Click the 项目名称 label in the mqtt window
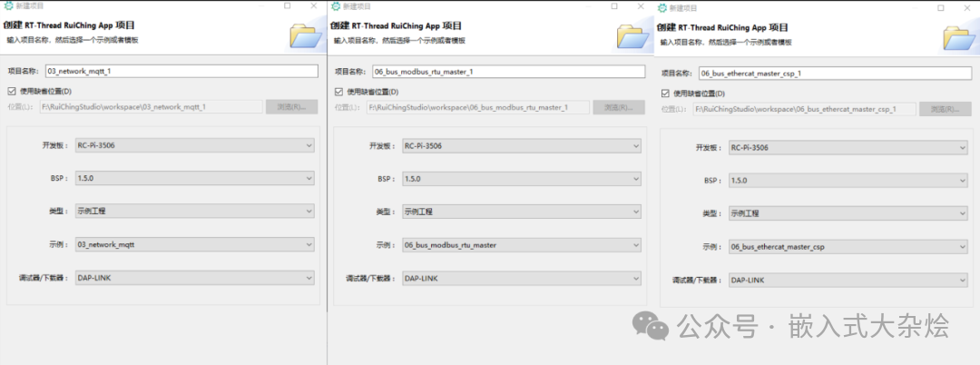 24,71
